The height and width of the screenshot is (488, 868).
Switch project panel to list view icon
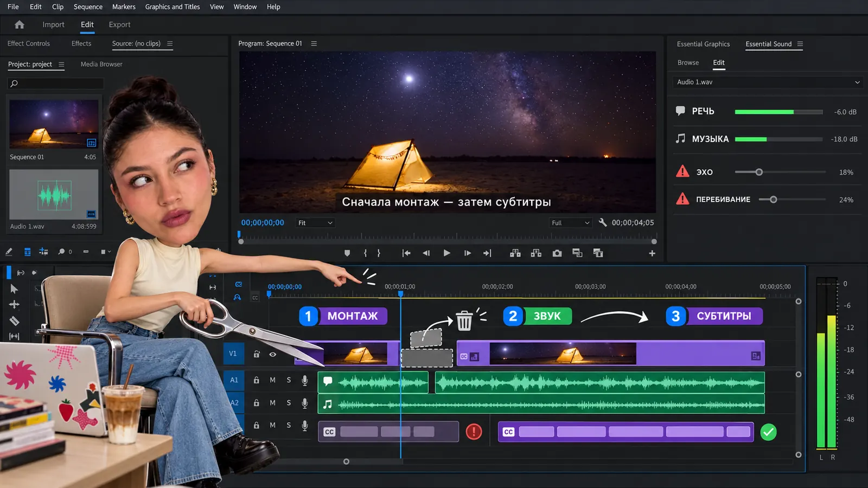pyautogui.click(x=27, y=252)
